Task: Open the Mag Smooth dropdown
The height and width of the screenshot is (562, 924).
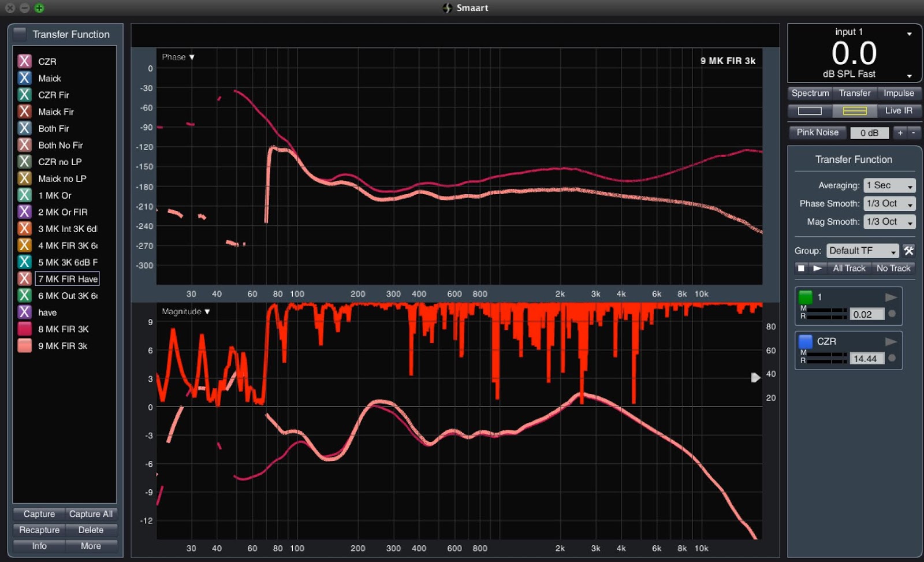Action: tap(889, 222)
